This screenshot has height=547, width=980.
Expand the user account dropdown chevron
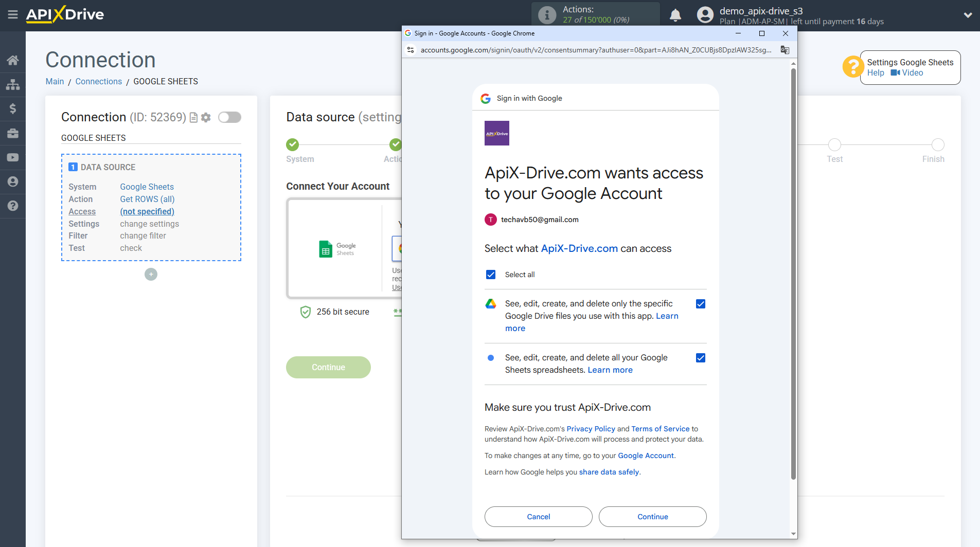point(968,15)
